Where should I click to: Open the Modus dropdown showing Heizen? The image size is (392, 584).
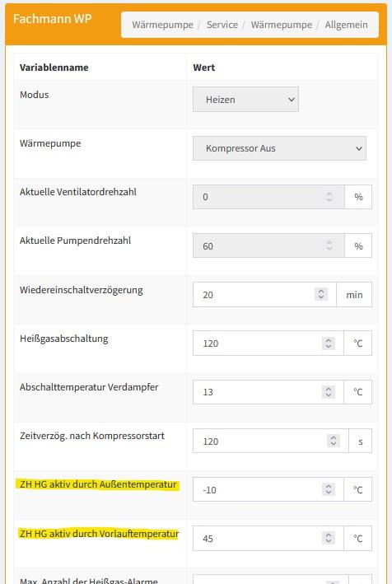click(x=245, y=100)
